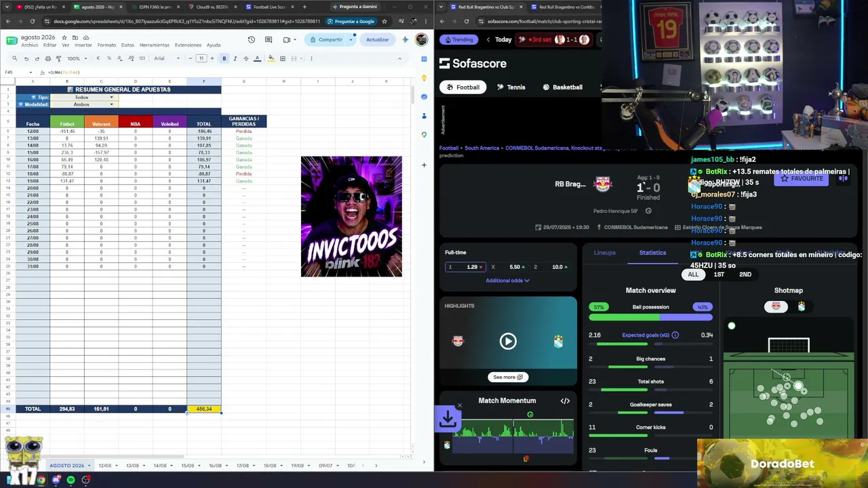Collapse the Sheets header with the caret

399,58
